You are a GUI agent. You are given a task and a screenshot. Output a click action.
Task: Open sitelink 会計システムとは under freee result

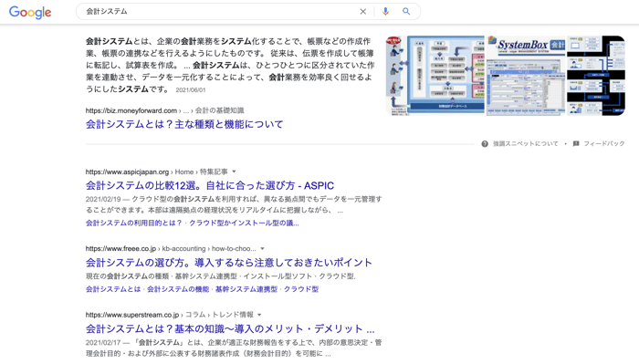coord(113,289)
